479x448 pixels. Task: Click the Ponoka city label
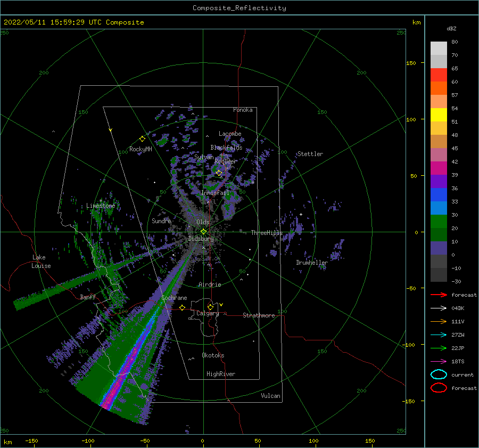click(x=243, y=110)
